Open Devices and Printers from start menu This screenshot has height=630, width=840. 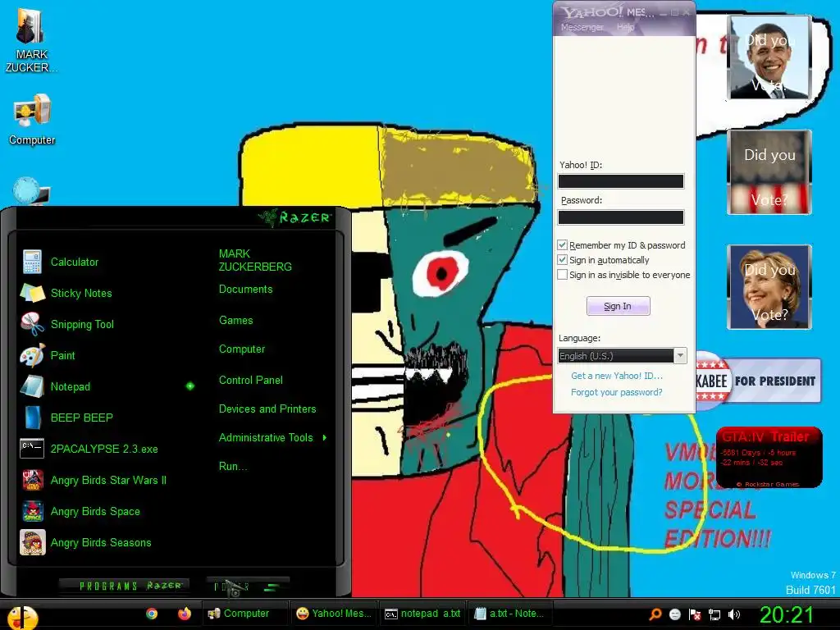[x=267, y=409]
